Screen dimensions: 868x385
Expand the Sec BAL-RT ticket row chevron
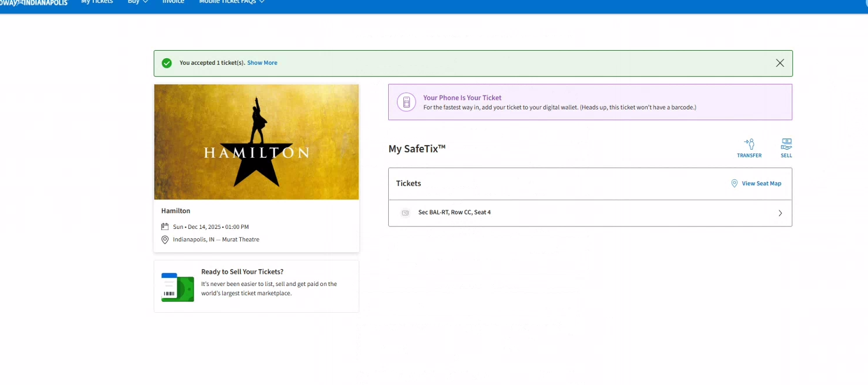(x=780, y=213)
